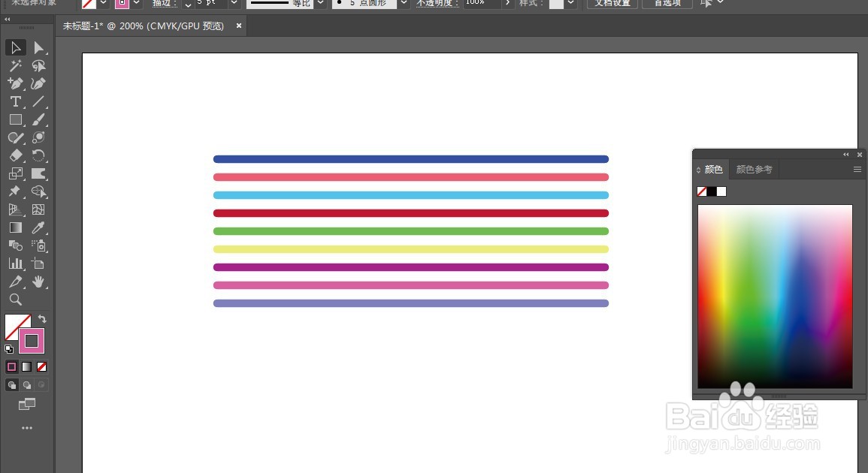Select the Paintbrush tool

pyautogui.click(x=39, y=119)
